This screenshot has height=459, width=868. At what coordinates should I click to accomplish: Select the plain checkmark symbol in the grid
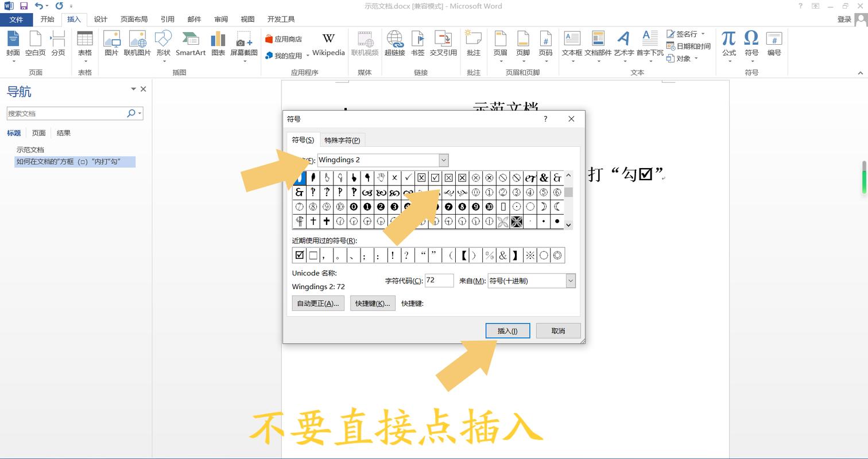pos(408,178)
